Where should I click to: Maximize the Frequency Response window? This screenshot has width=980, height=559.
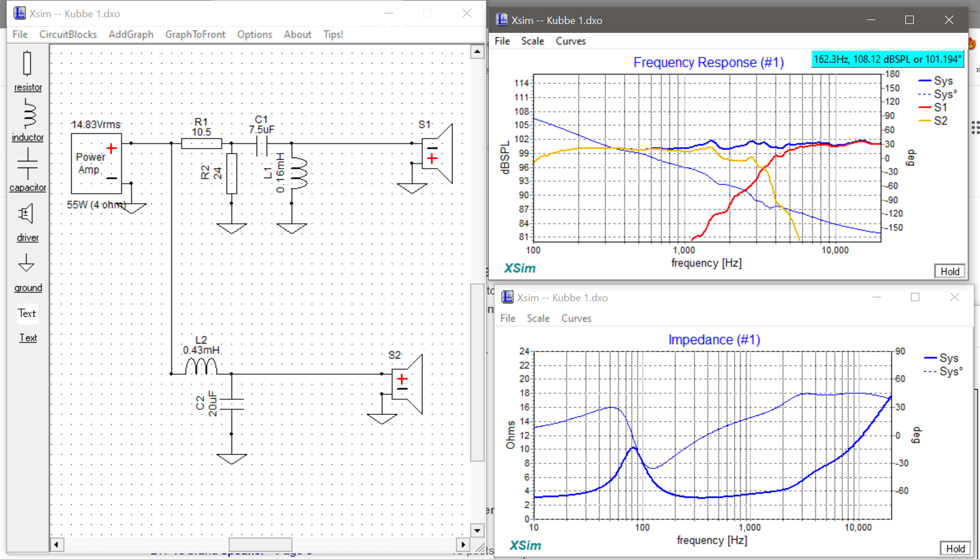[909, 20]
